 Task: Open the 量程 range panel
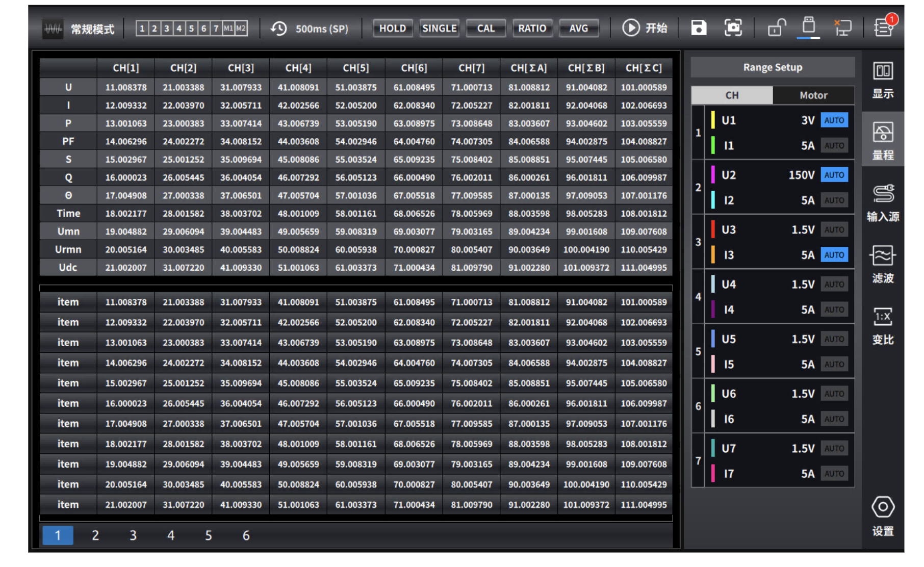coord(883,140)
